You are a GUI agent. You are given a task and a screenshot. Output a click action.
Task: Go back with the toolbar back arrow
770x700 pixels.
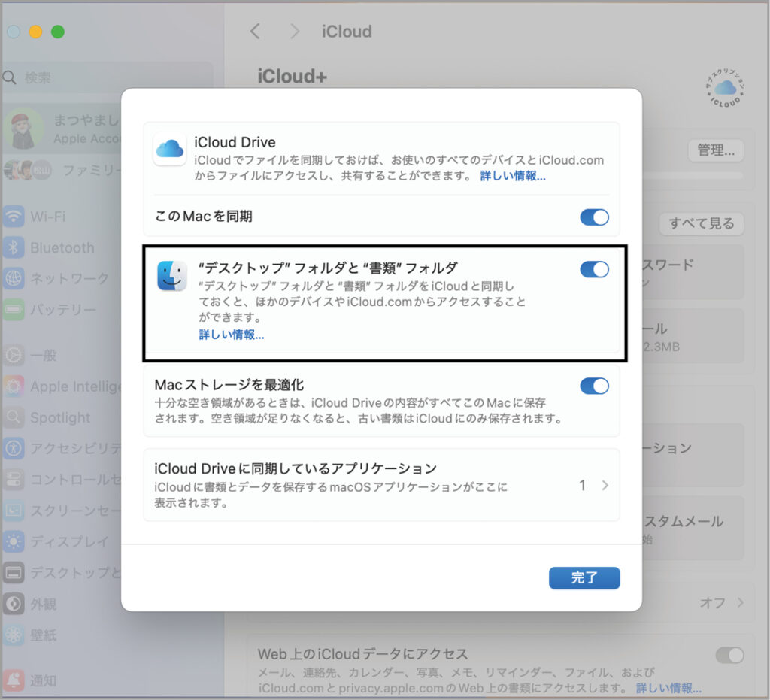coord(255,32)
